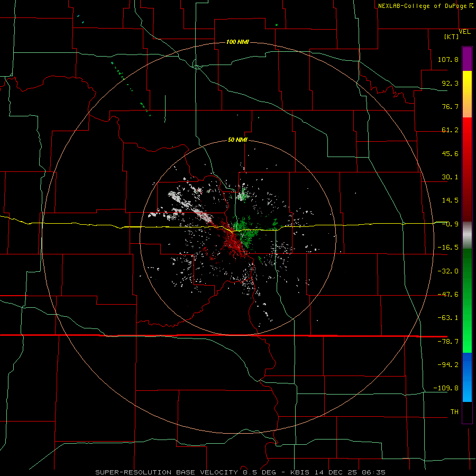476x476 pixels.
Task: Click the -109.8 velocity scale value
Action: pos(446,388)
